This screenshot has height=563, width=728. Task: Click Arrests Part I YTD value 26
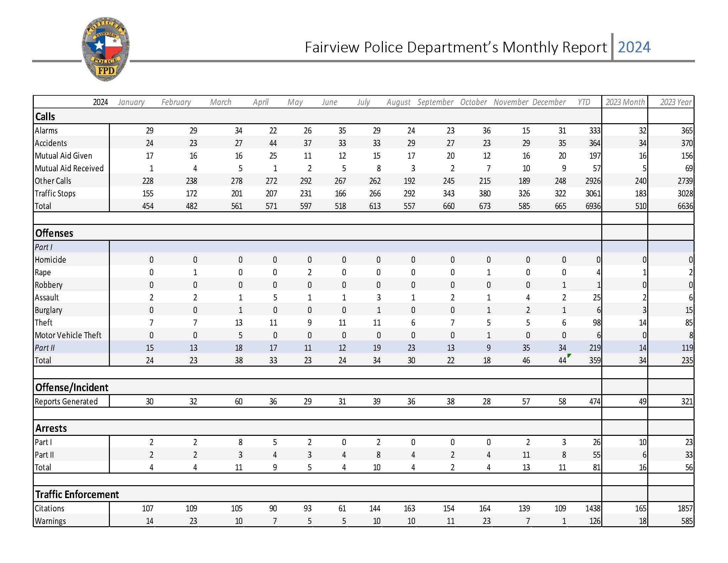(x=596, y=442)
